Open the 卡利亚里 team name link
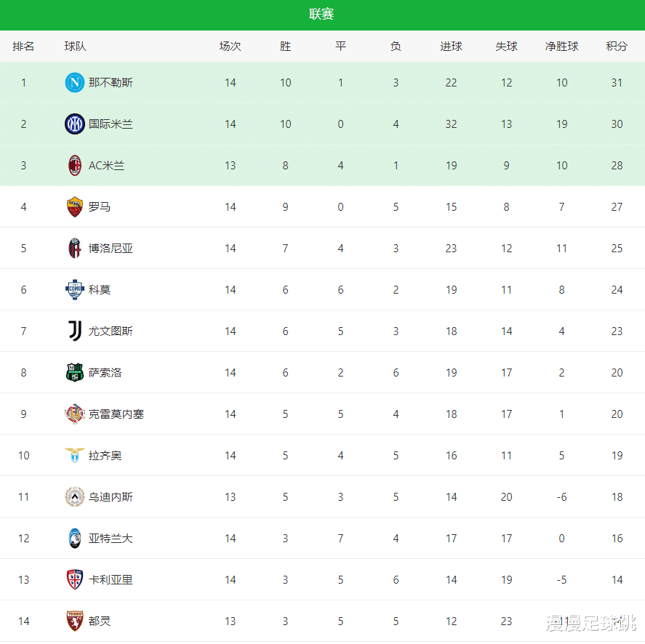 pos(111,580)
